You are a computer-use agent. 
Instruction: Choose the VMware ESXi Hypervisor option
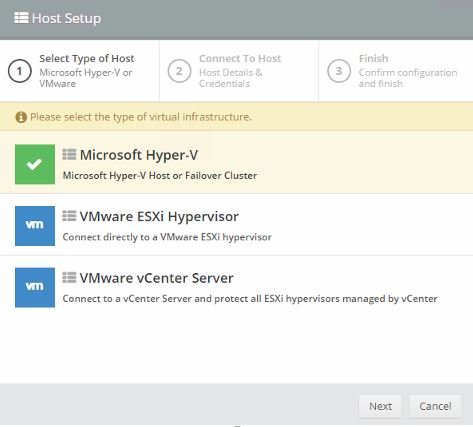pos(236,225)
